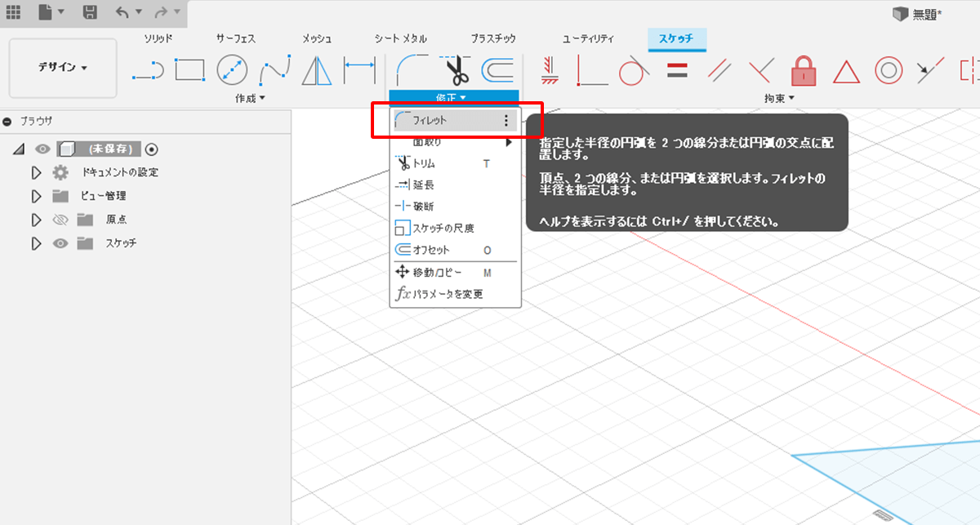Open the data panel grid icon
Viewport: 980px width, 525px height.
(14, 12)
